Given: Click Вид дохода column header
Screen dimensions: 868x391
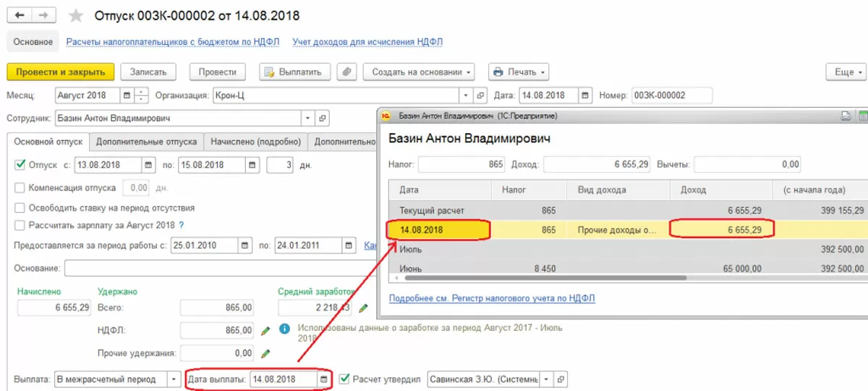Looking at the screenshot, I should [617, 190].
